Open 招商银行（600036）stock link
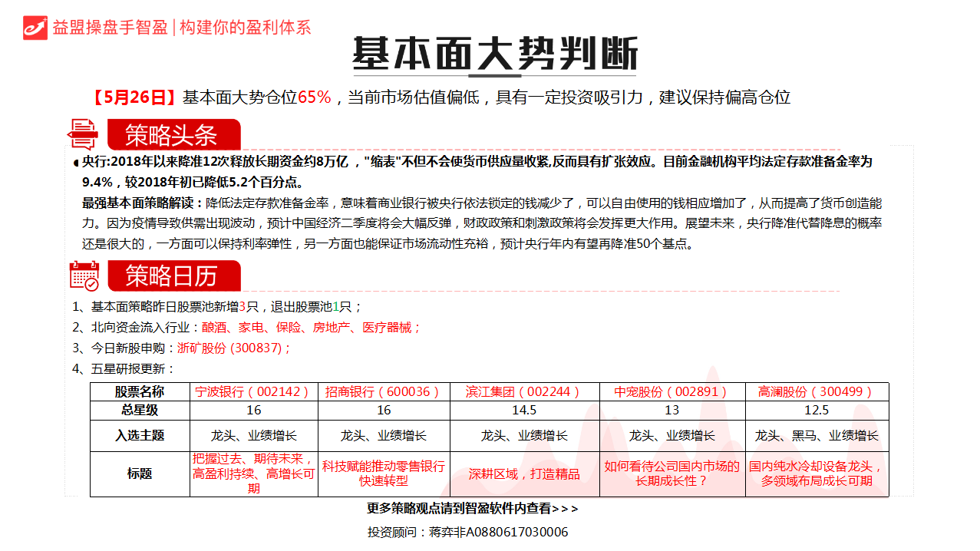The height and width of the screenshot is (551, 980). click(x=384, y=391)
